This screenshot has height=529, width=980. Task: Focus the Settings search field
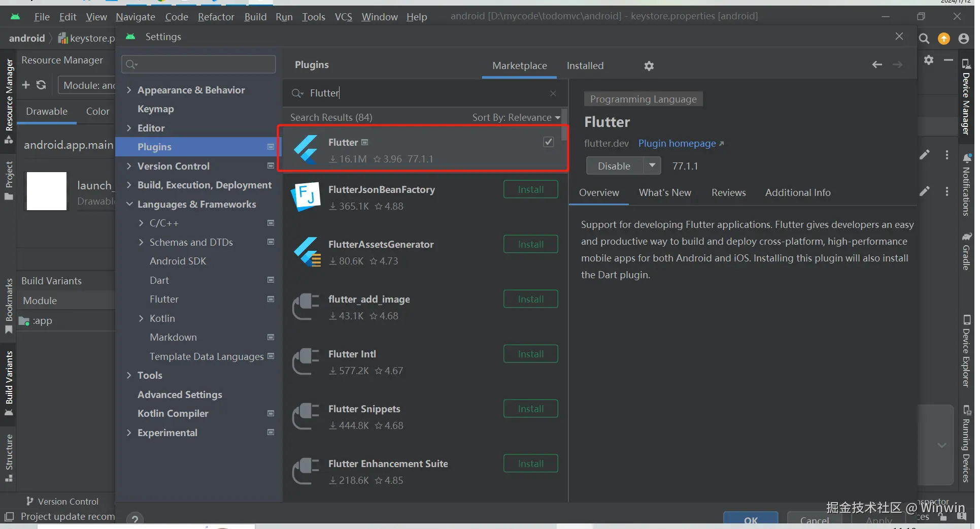pos(198,64)
